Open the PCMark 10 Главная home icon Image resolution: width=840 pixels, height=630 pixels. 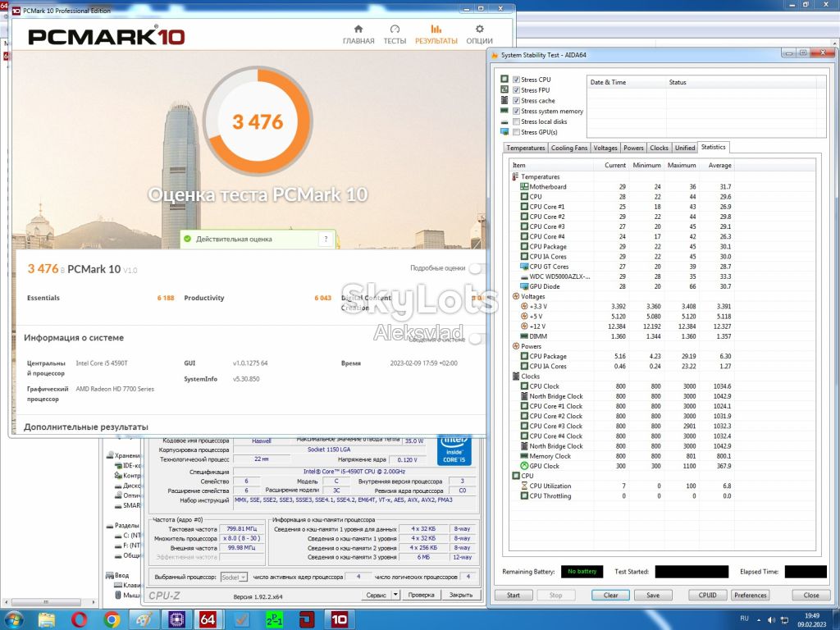pos(358,29)
